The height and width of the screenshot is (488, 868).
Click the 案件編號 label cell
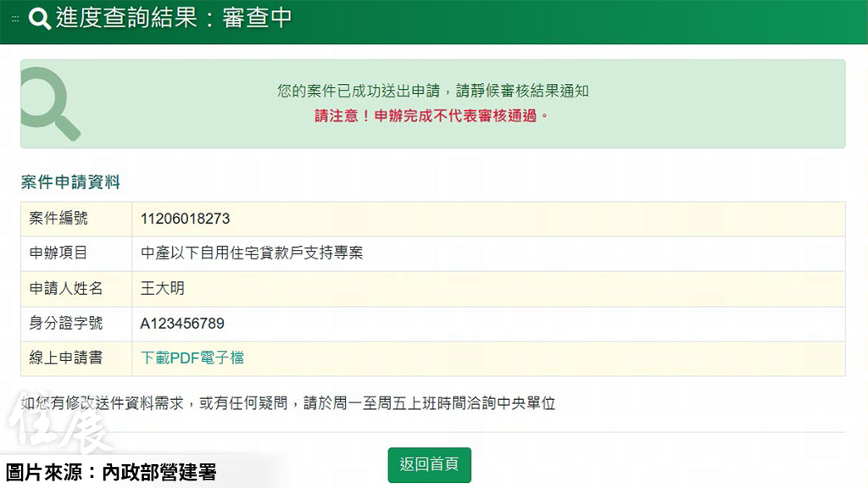[x=58, y=219]
